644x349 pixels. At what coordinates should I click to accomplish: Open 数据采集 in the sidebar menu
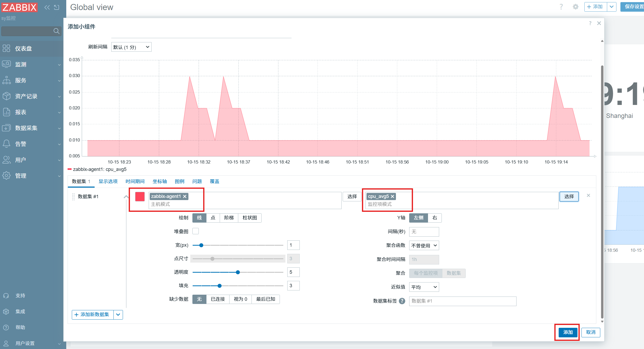pos(26,128)
